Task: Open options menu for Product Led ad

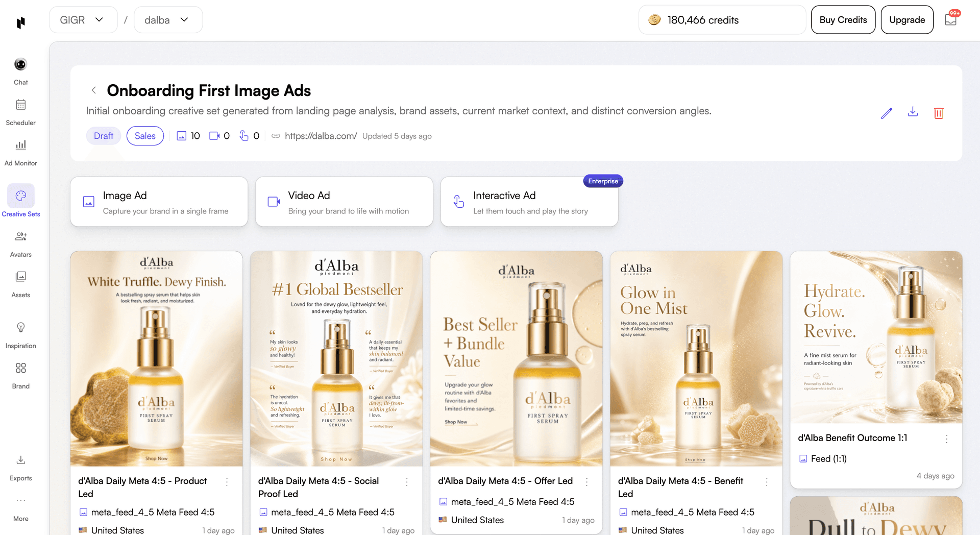Action: pos(227,481)
